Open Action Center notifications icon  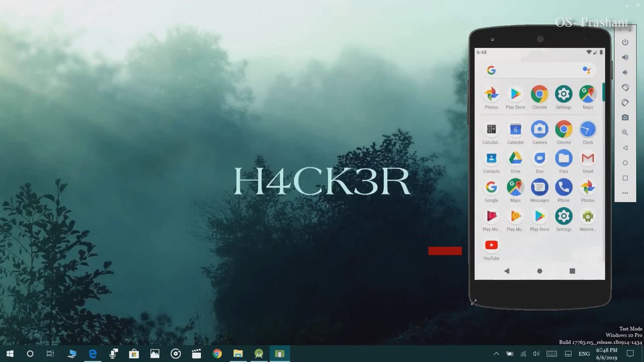(x=630, y=354)
